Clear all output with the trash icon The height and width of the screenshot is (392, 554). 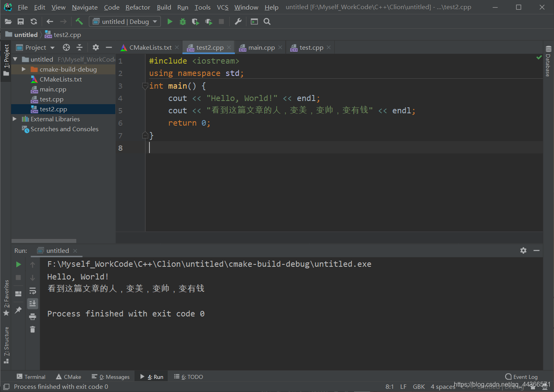[33, 329]
